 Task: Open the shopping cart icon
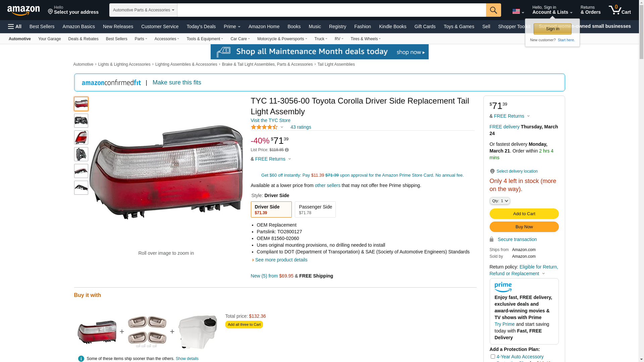coord(620,10)
